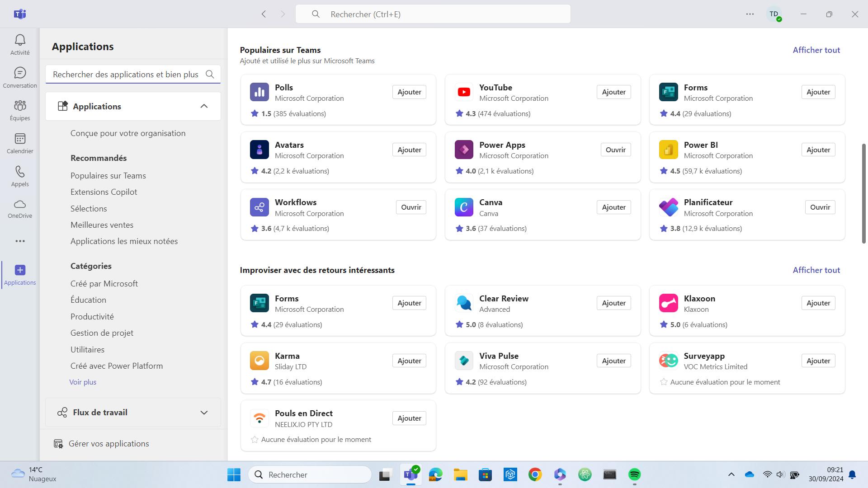Click the Klaxoon app icon
868x488 pixels.
(x=668, y=303)
